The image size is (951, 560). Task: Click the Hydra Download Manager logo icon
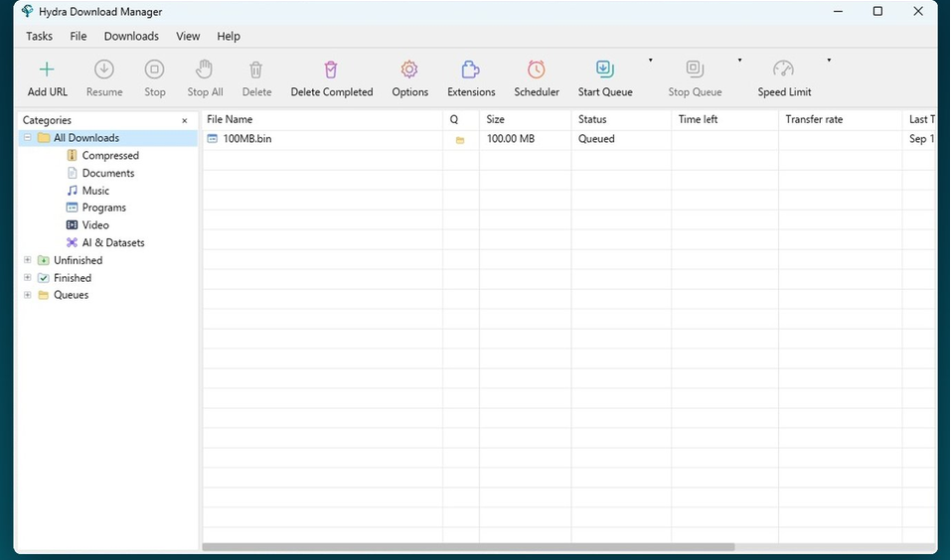coord(27,11)
